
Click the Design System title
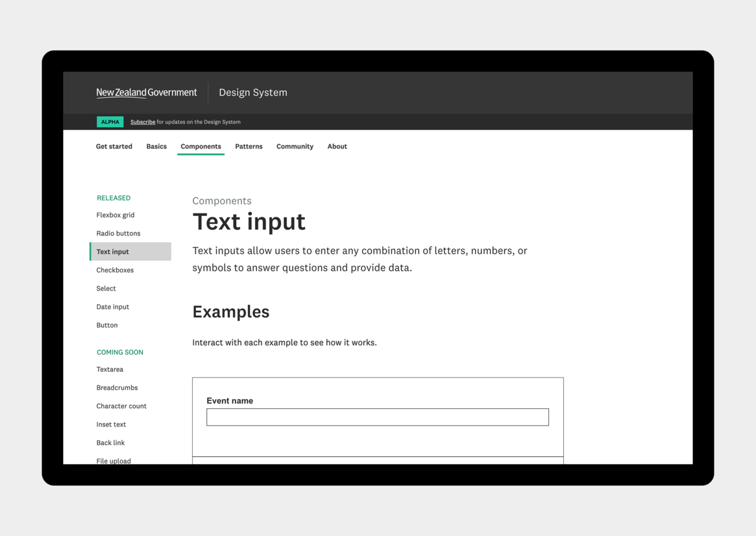click(x=252, y=93)
